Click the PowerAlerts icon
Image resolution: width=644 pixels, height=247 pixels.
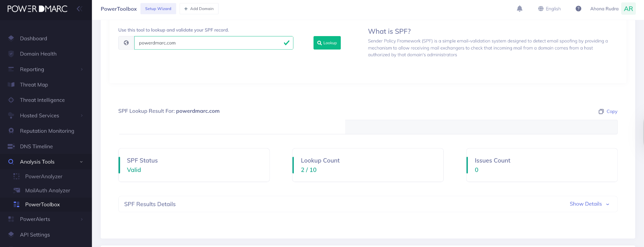(x=11, y=219)
